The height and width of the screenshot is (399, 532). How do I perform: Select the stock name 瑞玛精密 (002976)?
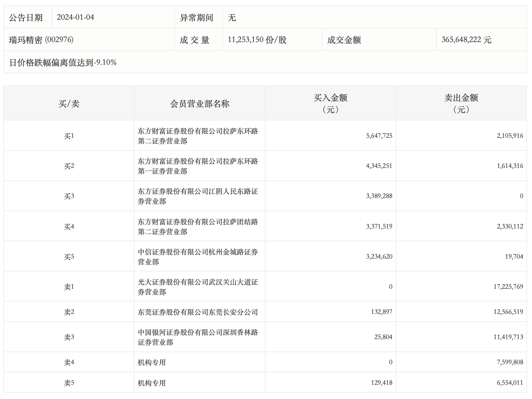pyautogui.click(x=41, y=40)
